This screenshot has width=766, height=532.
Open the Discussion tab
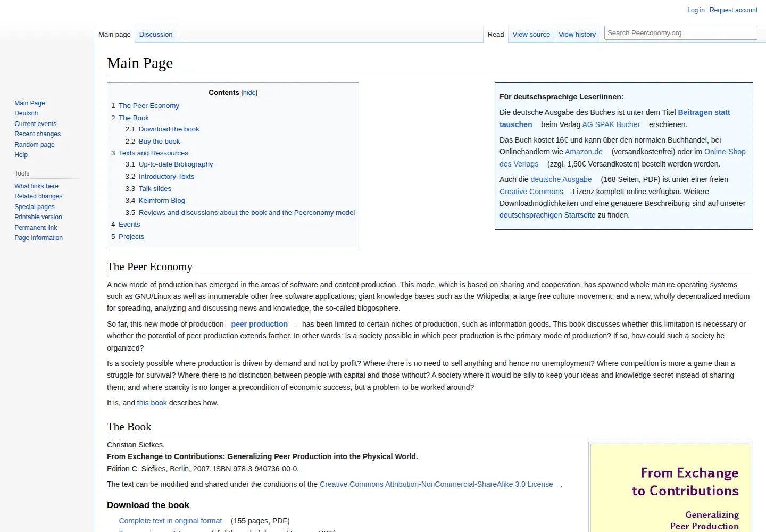coord(156,34)
